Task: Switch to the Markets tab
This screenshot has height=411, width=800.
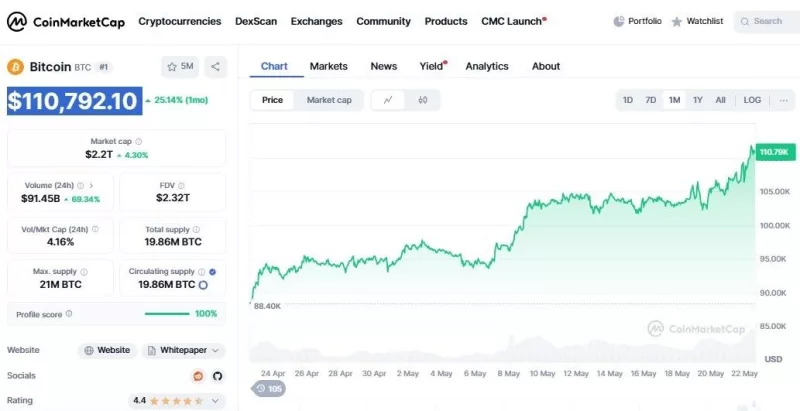Action: click(x=329, y=66)
